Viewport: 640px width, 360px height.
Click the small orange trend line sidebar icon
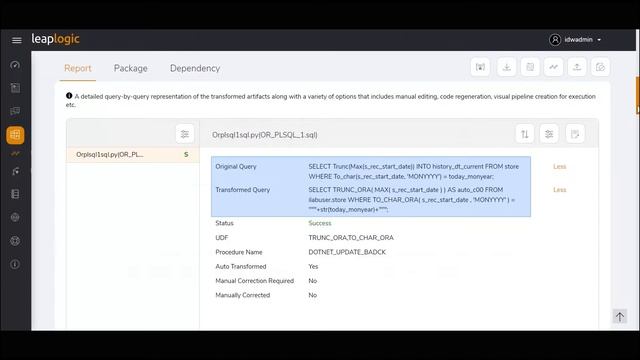click(15, 153)
